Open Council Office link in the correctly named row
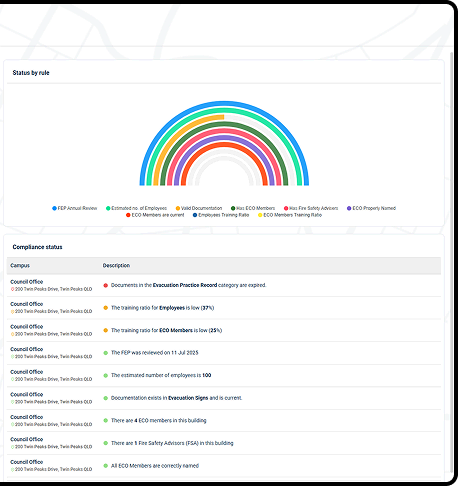The image size is (458, 486). point(27,462)
